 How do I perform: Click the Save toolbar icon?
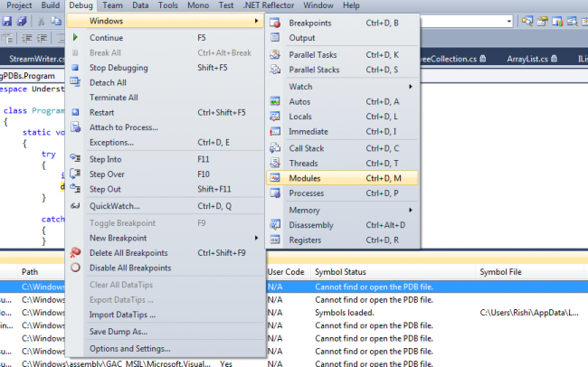6,21
